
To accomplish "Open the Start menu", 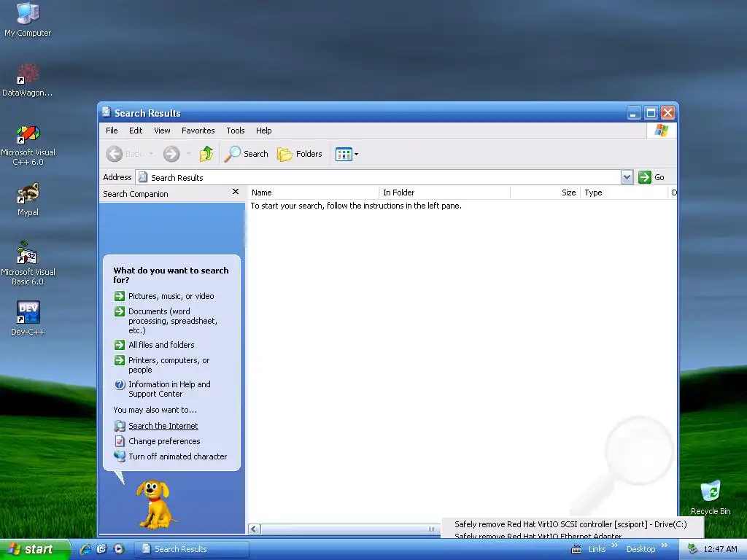I will (x=35, y=549).
